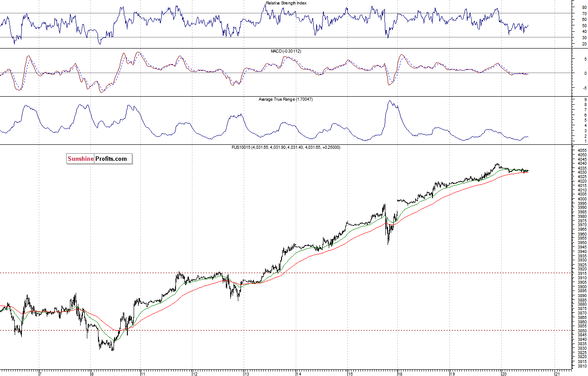Click the 4055 price axis label
Screen dimensions: 588x376
pyautogui.click(x=582, y=151)
